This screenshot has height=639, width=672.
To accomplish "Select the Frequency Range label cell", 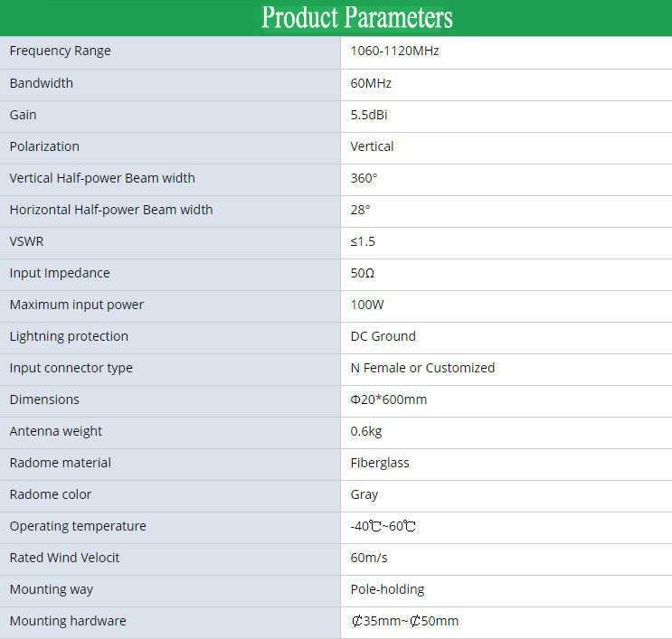I will (61, 52).
